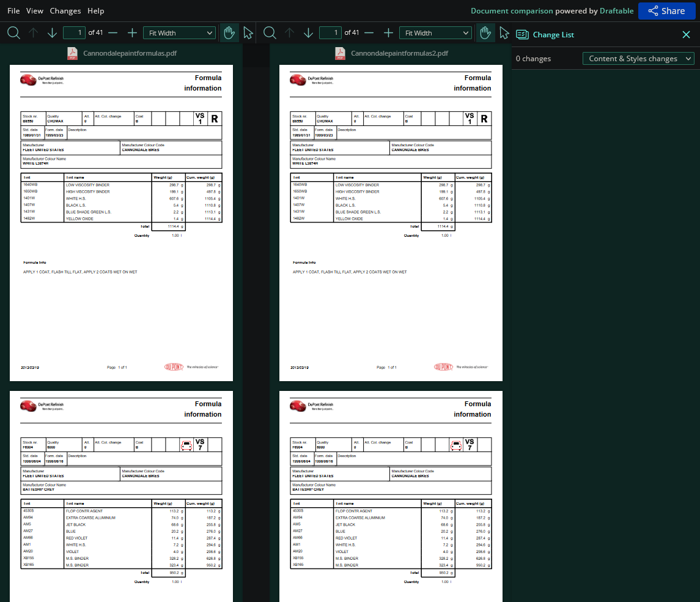Select hand pan tool for left document

click(x=229, y=32)
